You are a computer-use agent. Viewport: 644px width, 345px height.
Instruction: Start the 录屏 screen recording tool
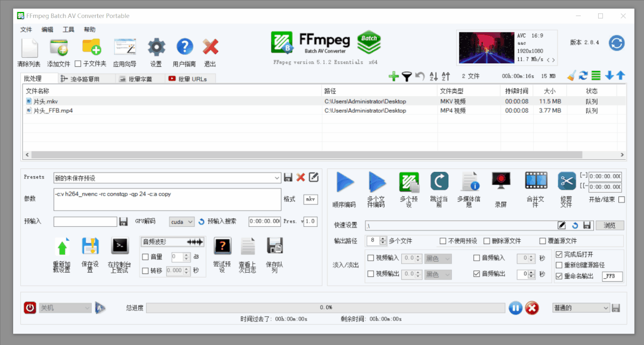501,181
